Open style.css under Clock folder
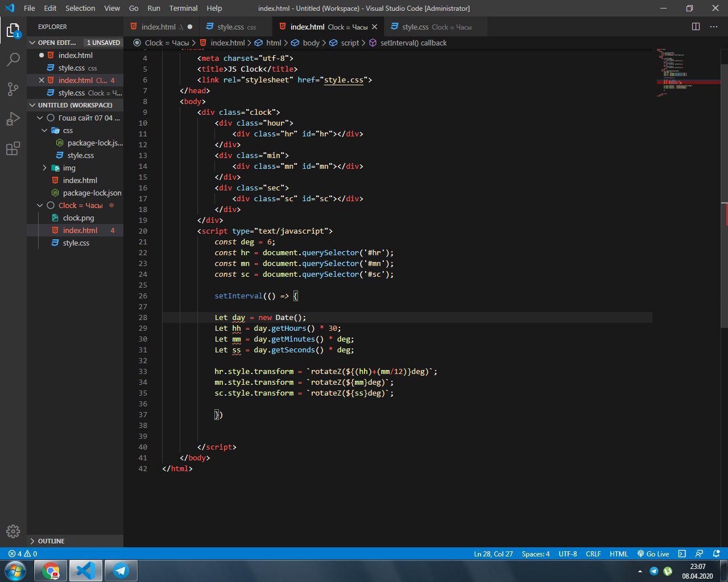728x582 pixels. [x=75, y=243]
